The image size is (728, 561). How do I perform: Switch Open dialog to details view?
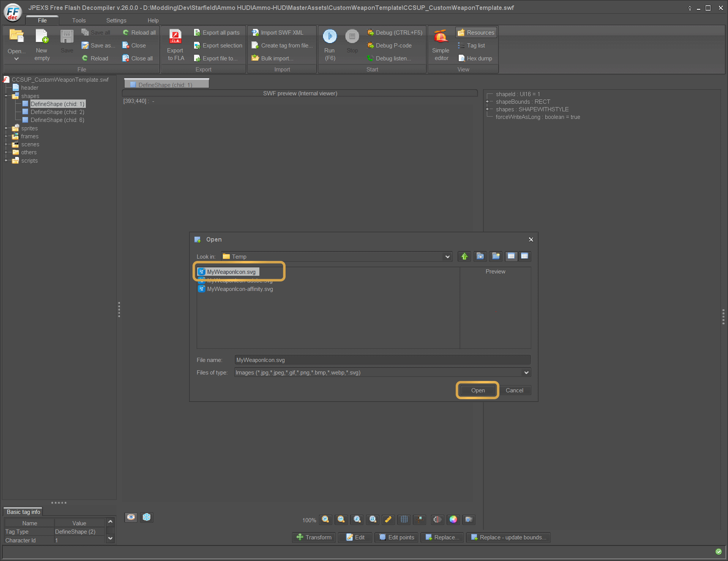[524, 256]
